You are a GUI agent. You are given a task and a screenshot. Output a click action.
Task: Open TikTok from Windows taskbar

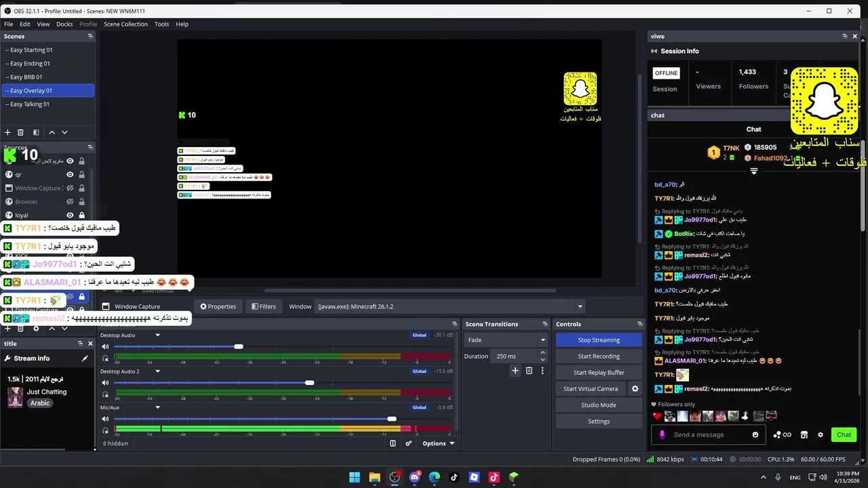[x=454, y=477]
